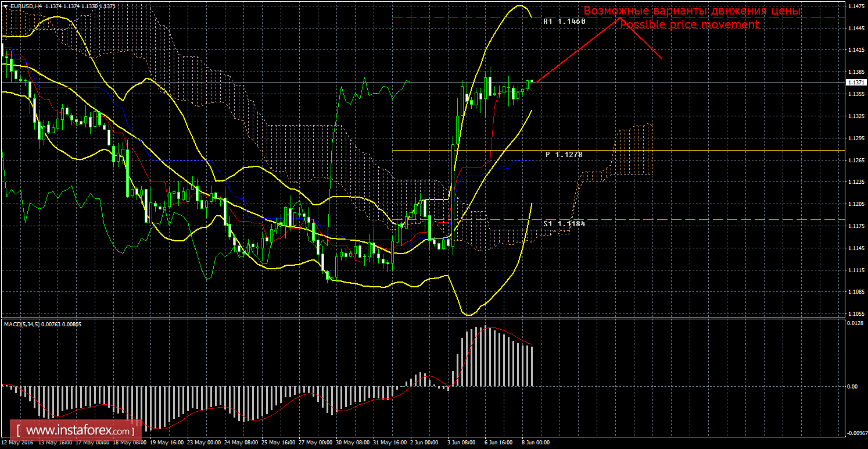Click MACD scale value -0.00967

coord(856,433)
